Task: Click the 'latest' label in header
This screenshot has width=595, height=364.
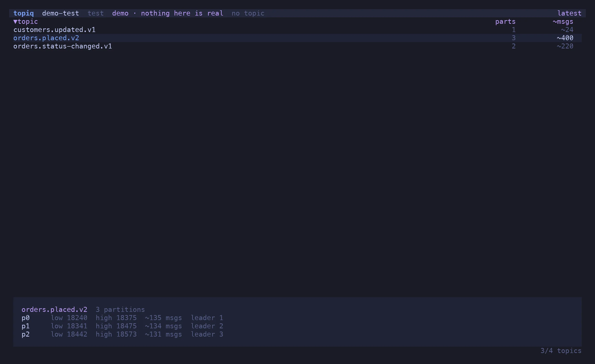Action: click(569, 13)
